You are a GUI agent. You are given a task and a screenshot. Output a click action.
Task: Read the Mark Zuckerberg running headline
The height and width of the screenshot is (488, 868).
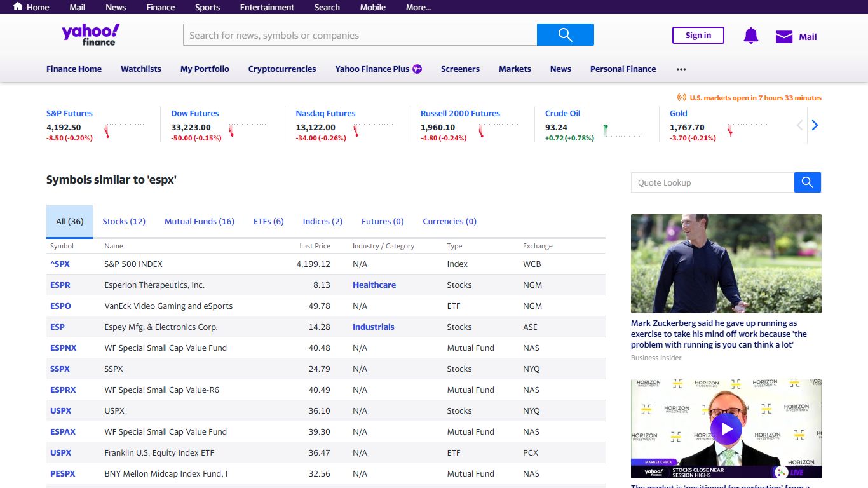point(719,334)
